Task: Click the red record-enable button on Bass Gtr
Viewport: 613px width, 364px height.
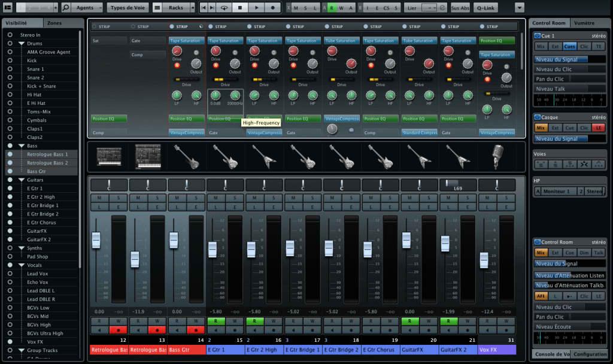Action: pyautogui.click(x=195, y=330)
